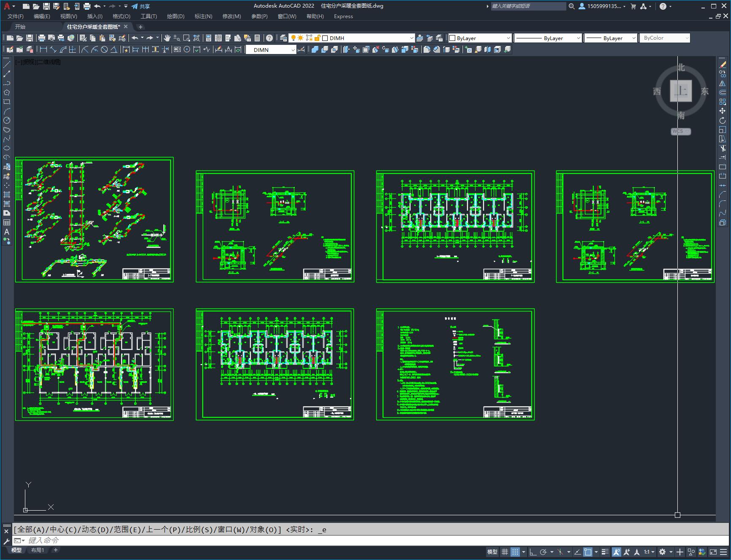
Task: Select the Multiline Text 'A' tool
Action: point(7,232)
